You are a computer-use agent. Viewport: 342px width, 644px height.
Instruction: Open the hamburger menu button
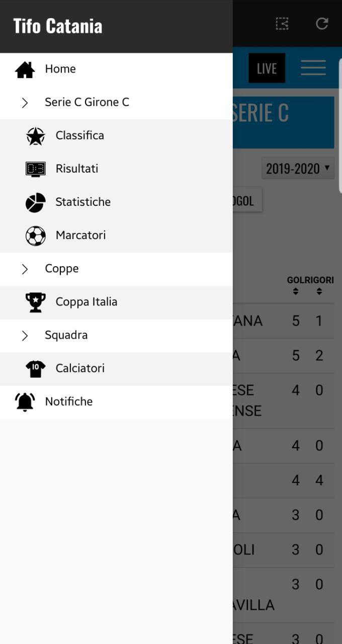pyautogui.click(x=313, y=68)
